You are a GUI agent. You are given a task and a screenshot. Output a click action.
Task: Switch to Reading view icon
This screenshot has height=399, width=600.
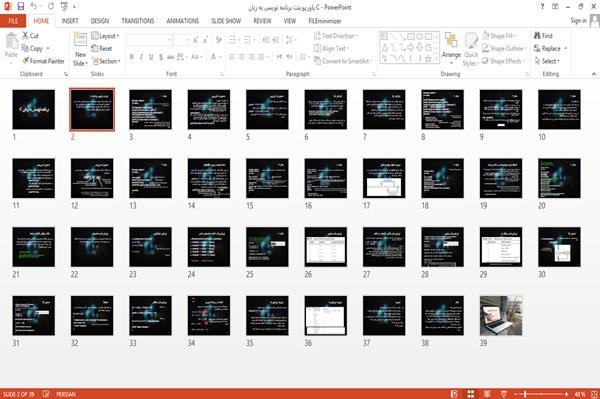(x=487, y=394)
